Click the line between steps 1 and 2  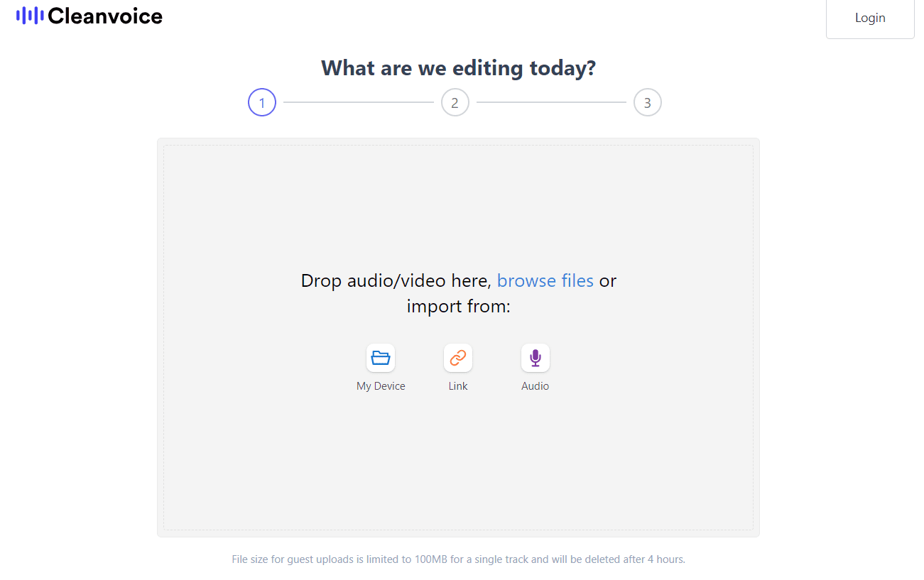coord(358,103)
